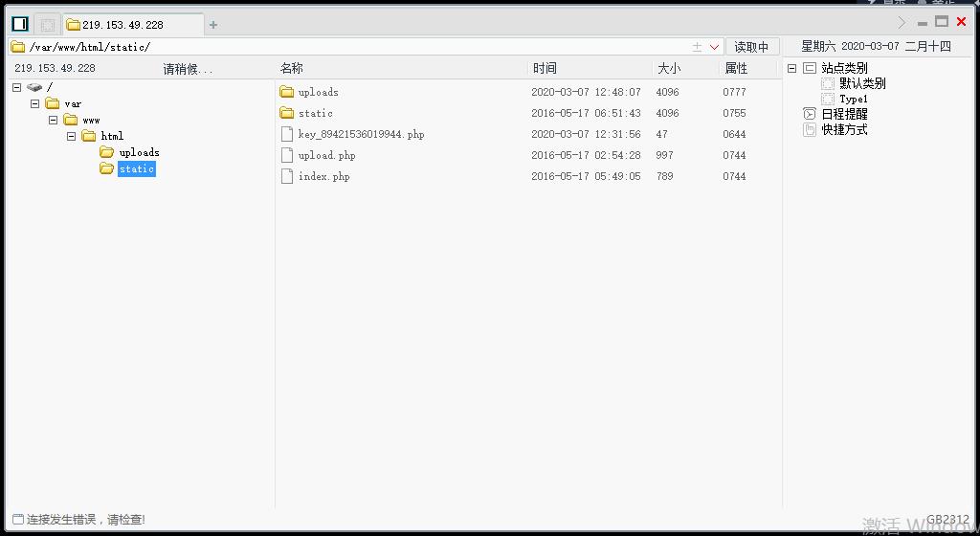Open 日程提醒 item
Image resolution: width=980 pixels, height=536 pixels.
coord(844,114)
